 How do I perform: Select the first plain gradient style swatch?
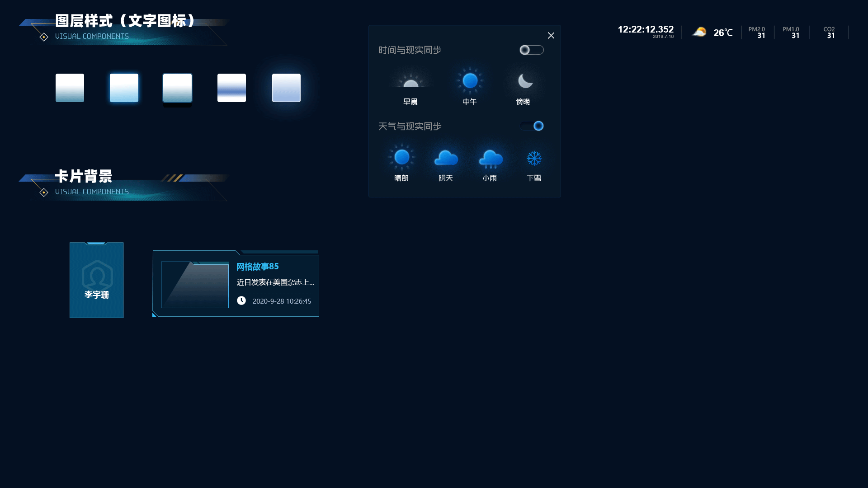tap(70, 88)
